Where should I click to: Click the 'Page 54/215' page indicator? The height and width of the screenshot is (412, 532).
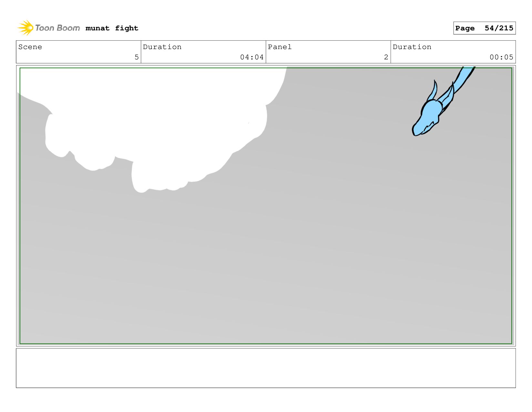pyautogui.click(x=484, y=28)
